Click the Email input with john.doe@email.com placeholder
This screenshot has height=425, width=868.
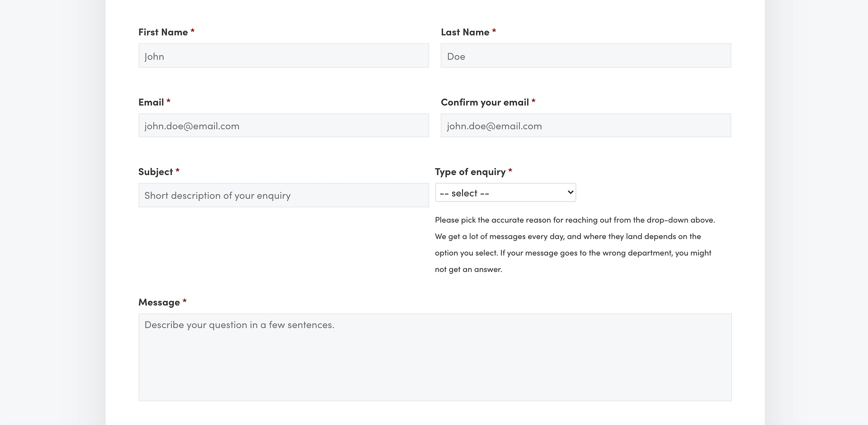point(283,126)
